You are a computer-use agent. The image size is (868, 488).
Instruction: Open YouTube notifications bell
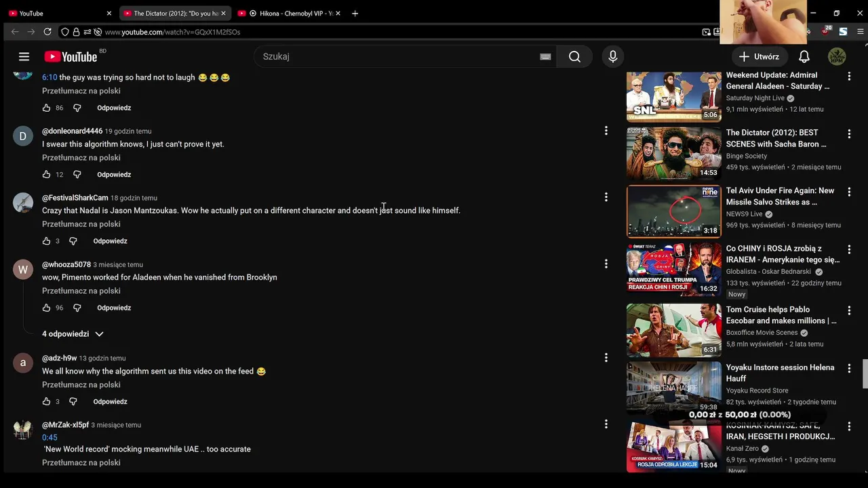coord(804,57)
